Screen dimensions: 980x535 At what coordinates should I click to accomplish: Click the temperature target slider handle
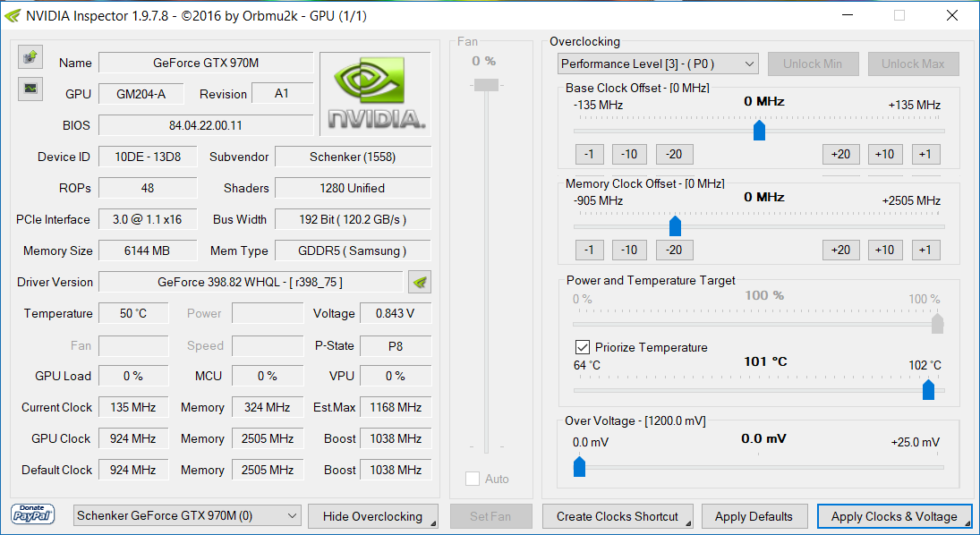[x=929, y=390]
